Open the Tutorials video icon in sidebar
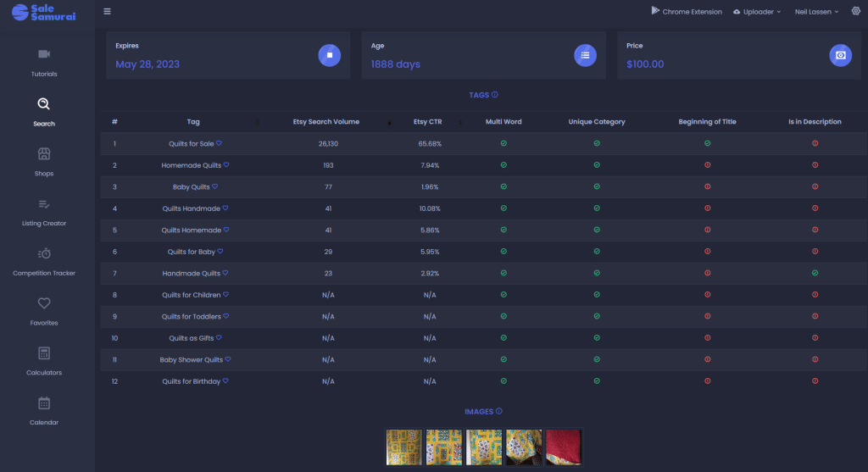This screenshot has width=868, height=472. 44,53
